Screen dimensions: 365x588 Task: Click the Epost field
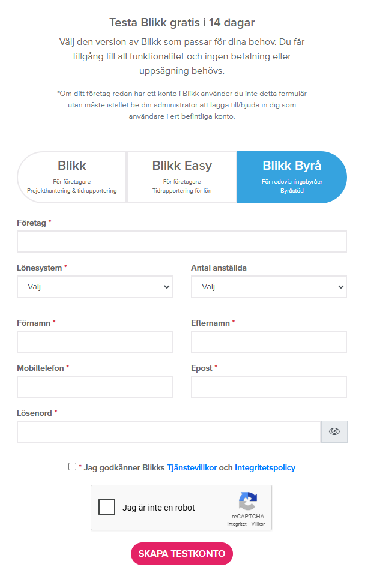[269, 386]
